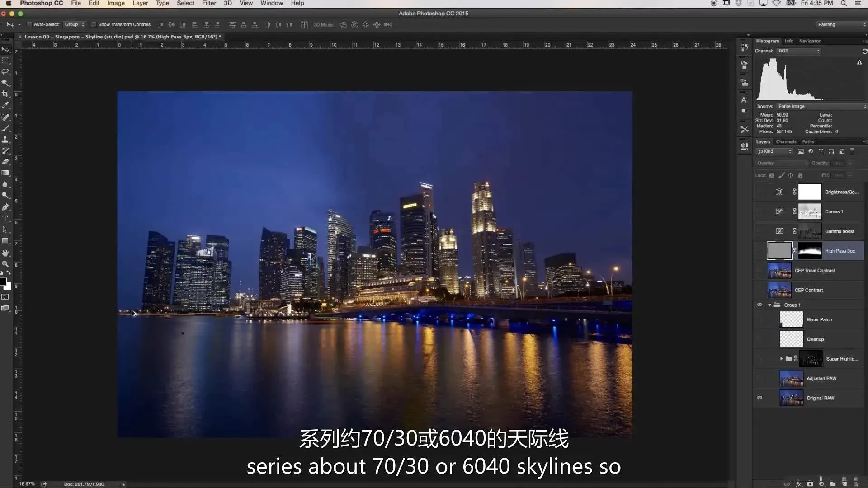Select the Lasso tool
This screenshot has width=868, height=488.
tap(5, 72)
